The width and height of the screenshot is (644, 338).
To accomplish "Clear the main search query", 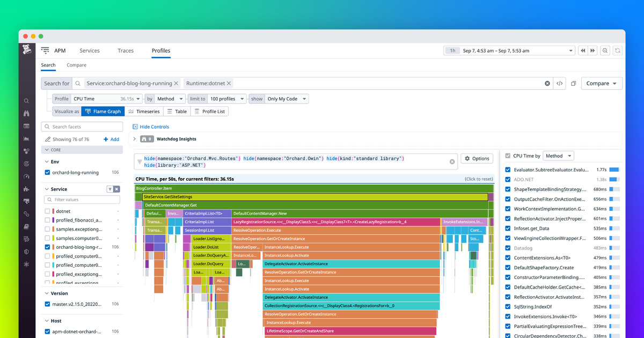I will click(547, 84).
